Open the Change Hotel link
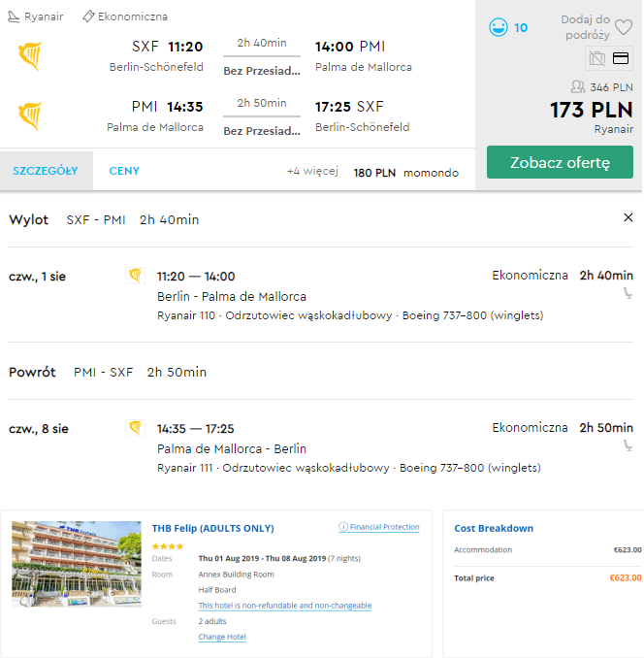This screenshot has width=644, height=658. point(222,637)
